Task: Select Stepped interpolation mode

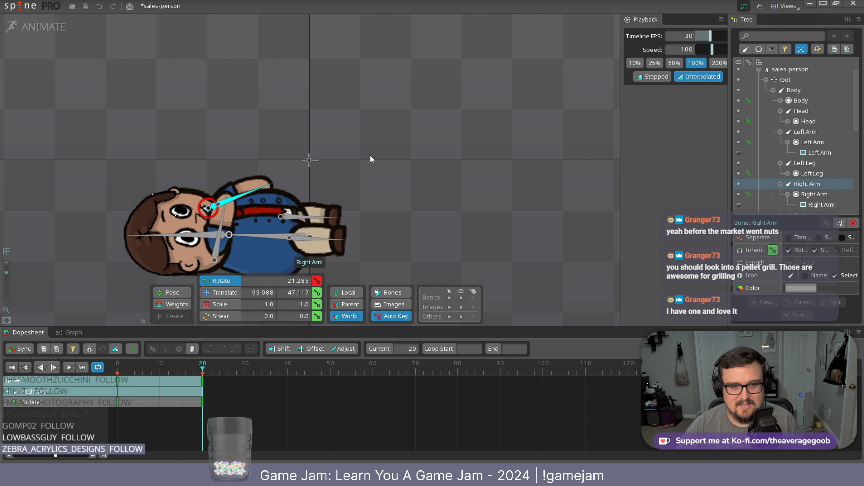Action: (x=652, y=77)
